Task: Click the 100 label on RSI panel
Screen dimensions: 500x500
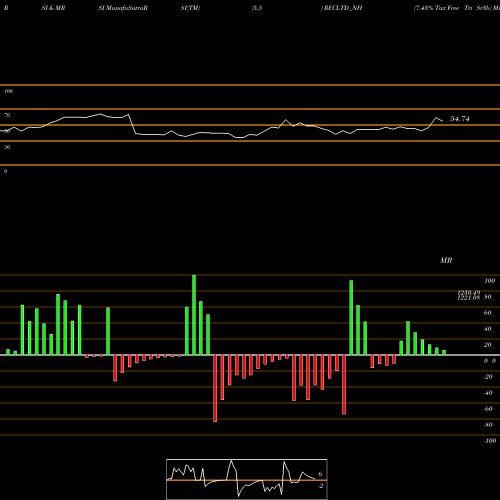Action: click(x=8, y=91)
